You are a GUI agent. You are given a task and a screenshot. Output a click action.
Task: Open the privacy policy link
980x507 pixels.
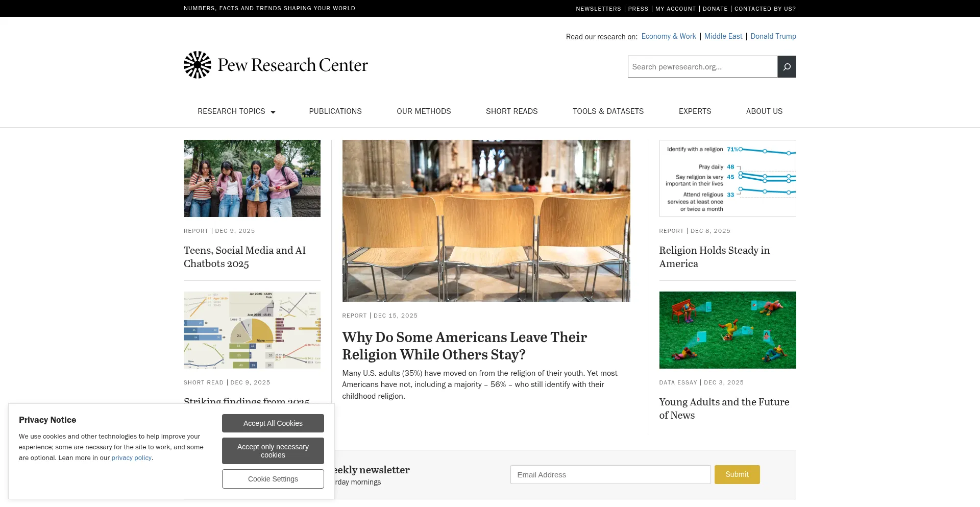tap(131, 457)
